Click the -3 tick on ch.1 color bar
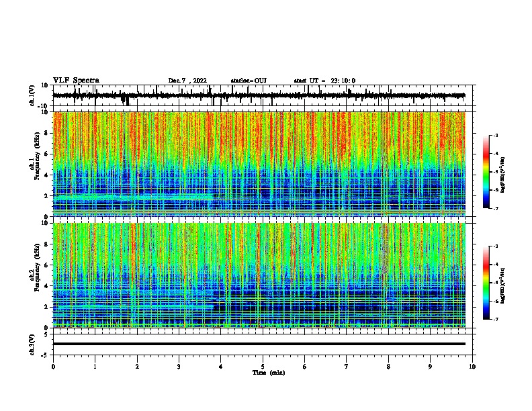Image resolution: width=532 pixels, height=411 pixels. click(x=495, y=136)
